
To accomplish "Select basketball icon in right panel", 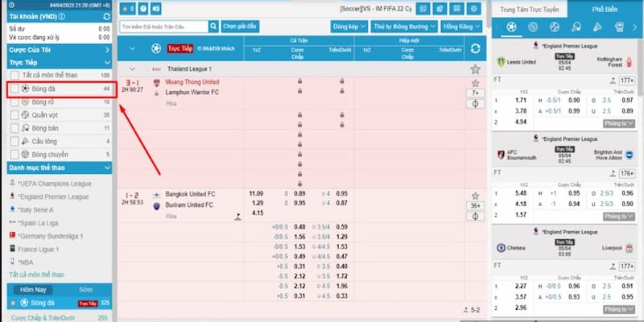I will pos(533,27).
